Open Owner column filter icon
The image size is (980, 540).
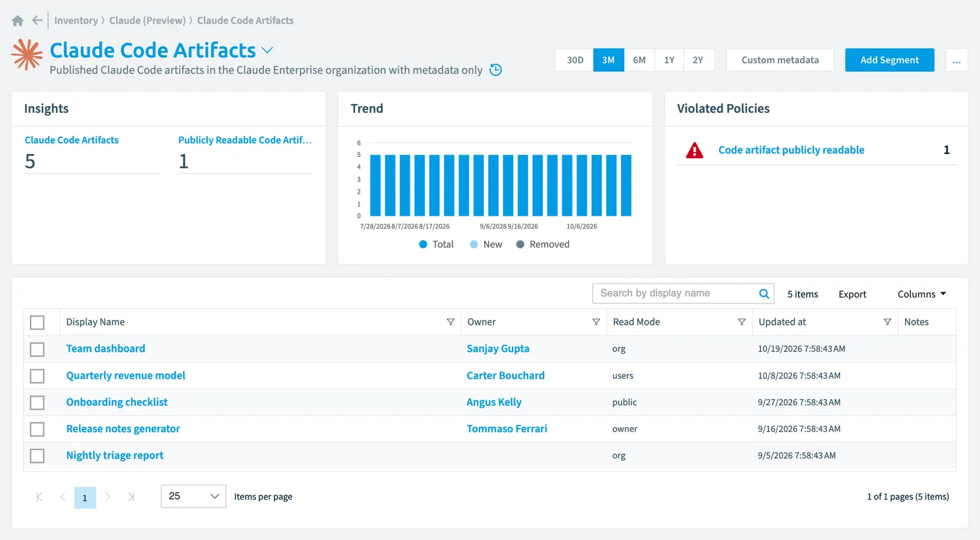(596, 322)
